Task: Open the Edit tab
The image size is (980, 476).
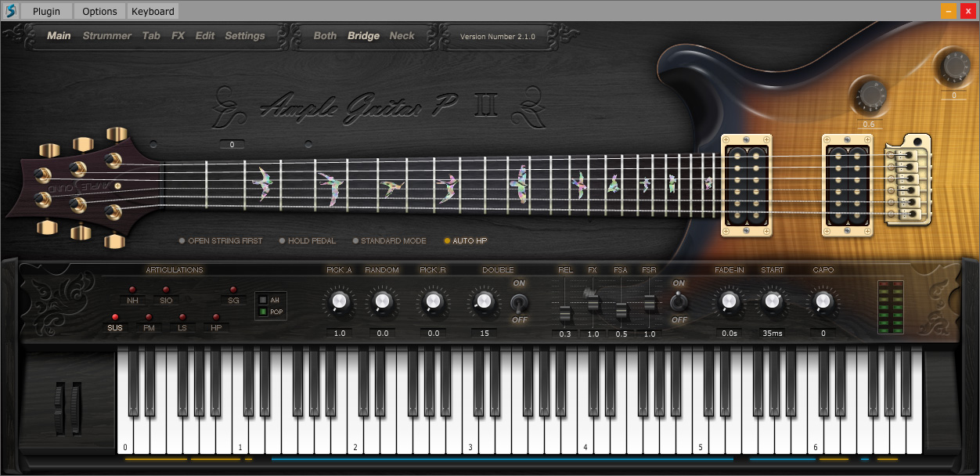Action: [x=205, y=36]
